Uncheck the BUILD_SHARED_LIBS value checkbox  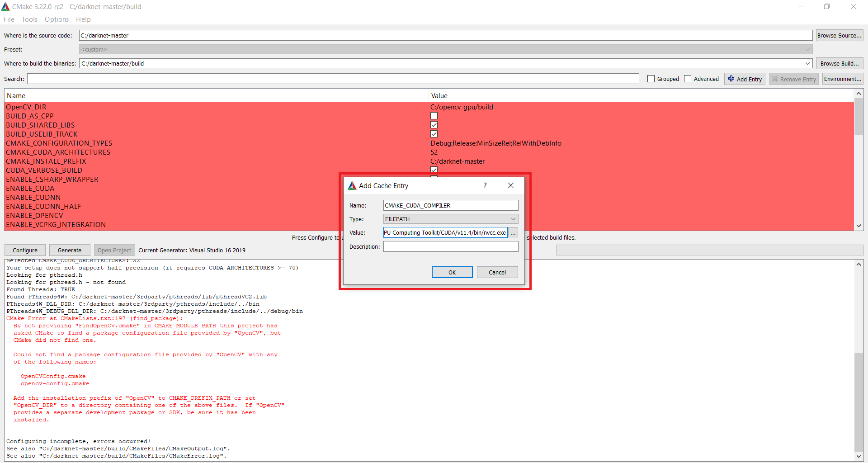coord(434,125)
